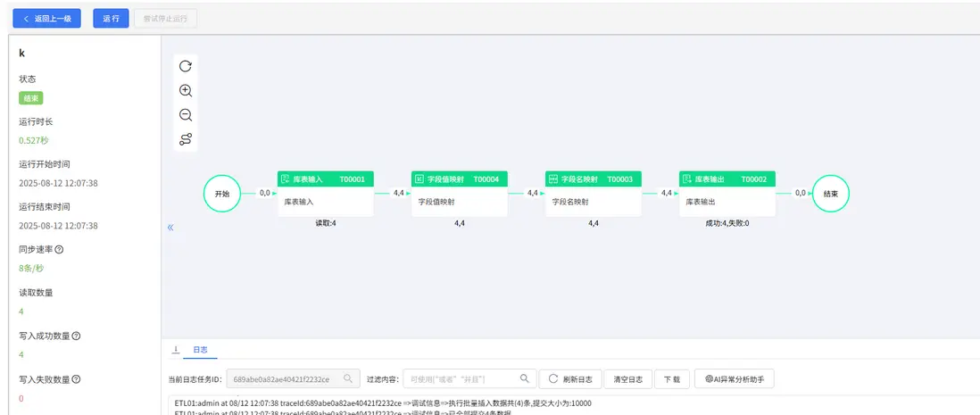Click the task name k heading

point(22,54)
